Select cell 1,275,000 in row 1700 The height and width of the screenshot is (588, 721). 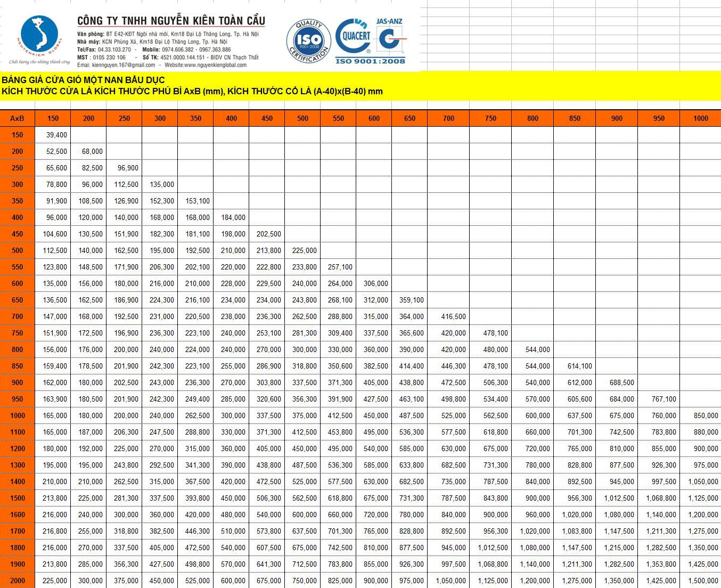click(701, 531)
